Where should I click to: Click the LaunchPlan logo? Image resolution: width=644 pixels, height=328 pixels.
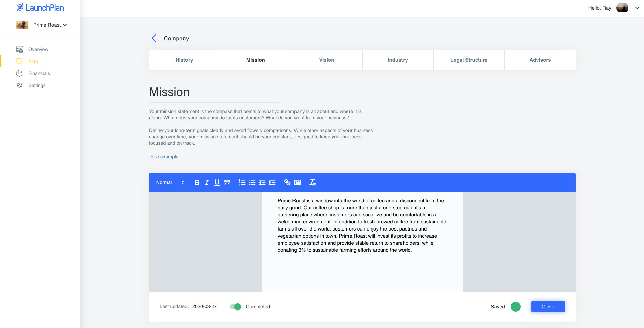[40, 8]
